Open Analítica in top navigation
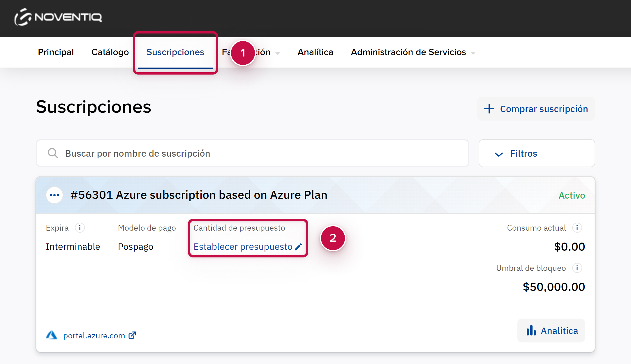The height and width of the screenshot is (364, 631). click(315, 52)
